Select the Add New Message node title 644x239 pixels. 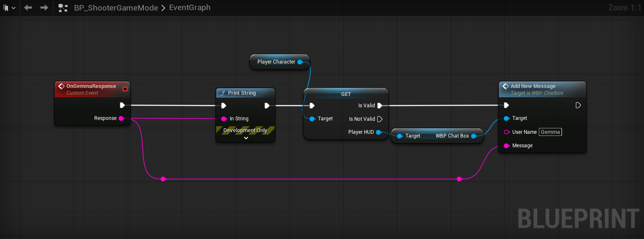pos(533,86)
